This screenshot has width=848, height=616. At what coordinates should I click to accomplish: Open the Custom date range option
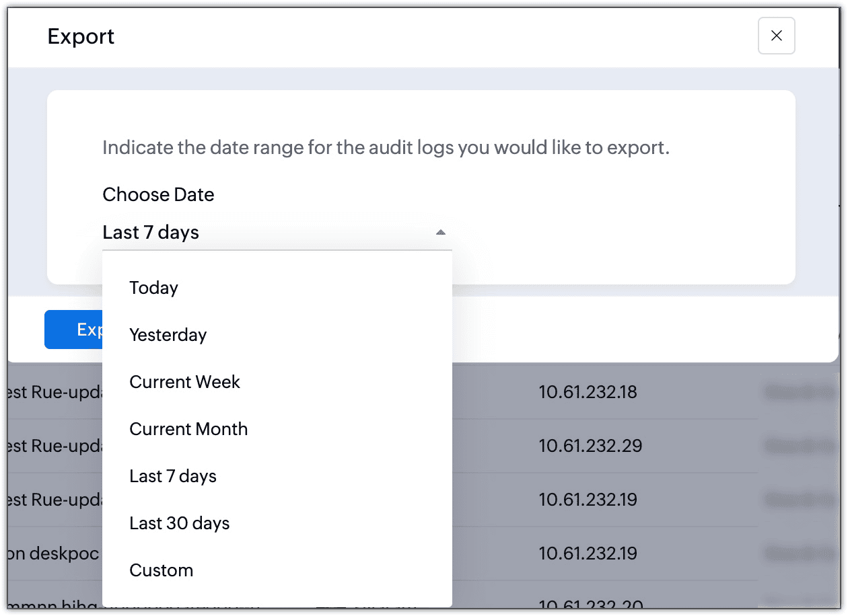pos(162,570)
